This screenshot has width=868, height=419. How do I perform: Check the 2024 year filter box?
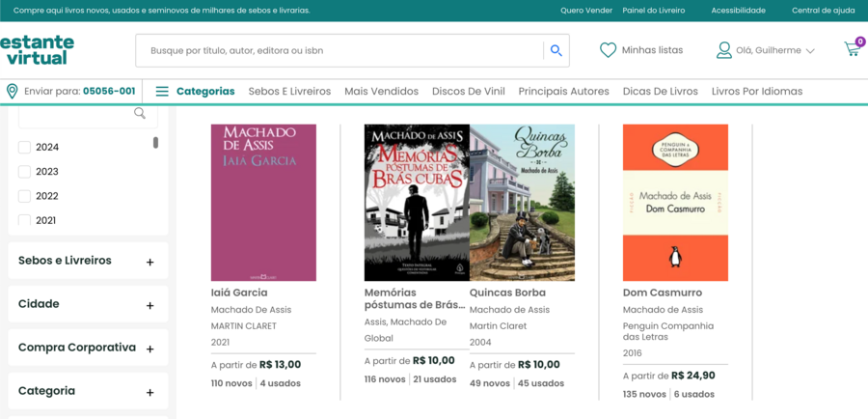pyautogui.click(x=24, y=148)
